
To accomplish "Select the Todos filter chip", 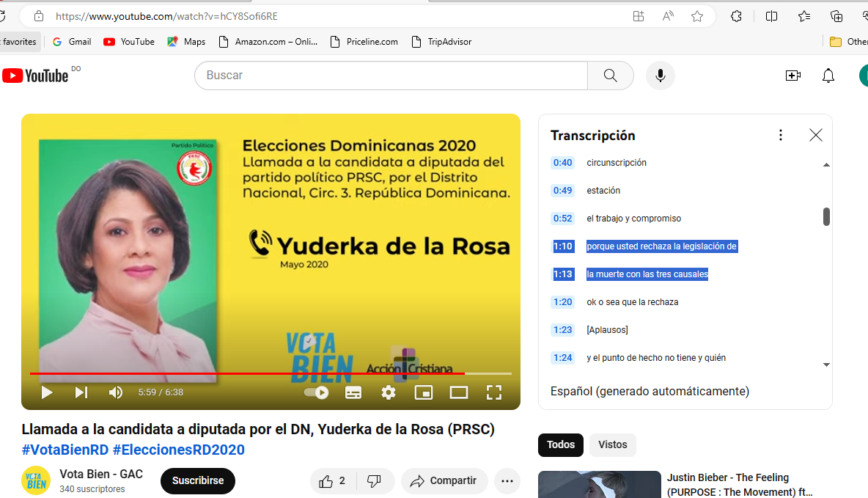I will [x=561, y=444].
